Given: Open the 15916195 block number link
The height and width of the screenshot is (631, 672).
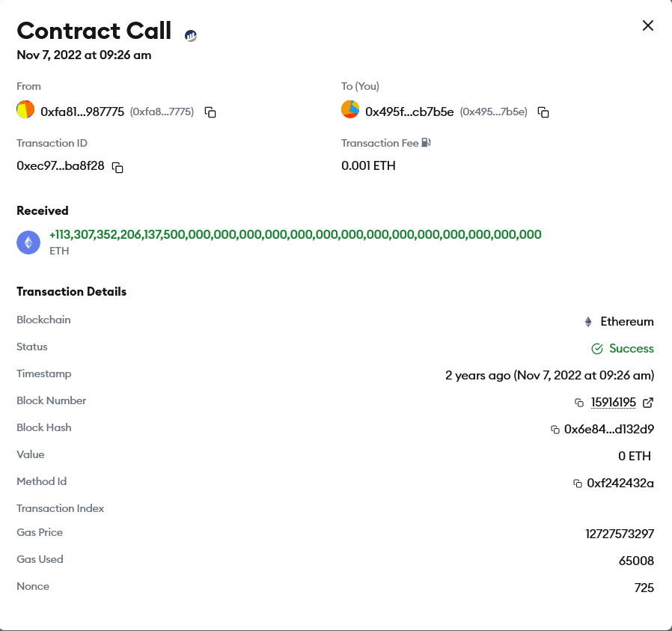Looking at the screenshot, I should click(613, 403).
